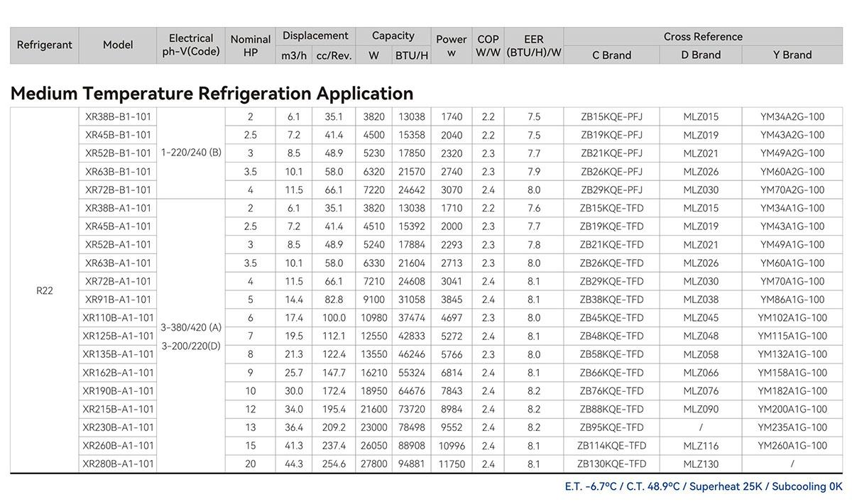The height and width of the screenshot is (504, 852).
Task: Select model XR280B-A1-101
Action: [118, 464]
